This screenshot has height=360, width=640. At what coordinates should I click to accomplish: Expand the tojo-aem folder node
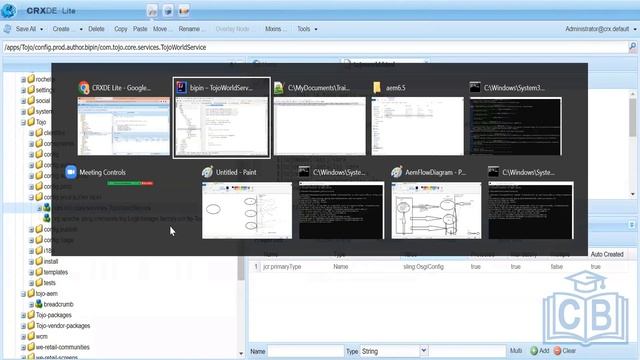click(23, 294)
